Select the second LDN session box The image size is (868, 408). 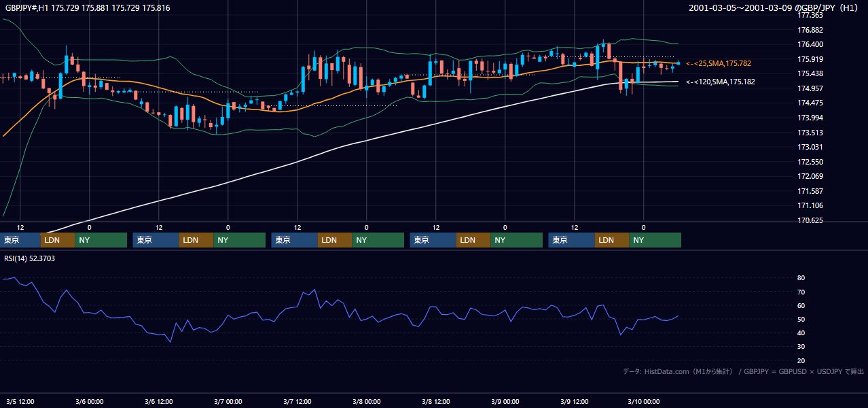(x=196, y=240)
